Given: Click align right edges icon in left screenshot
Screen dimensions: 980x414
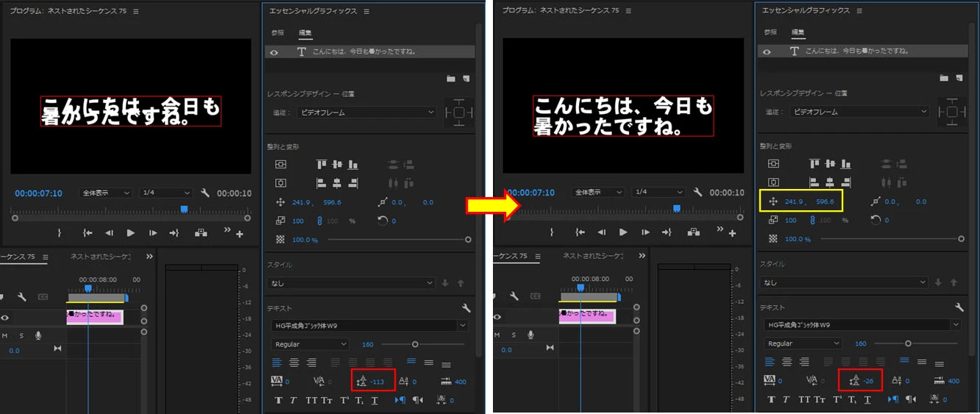Looking at the screenshot, I should 353,182.
